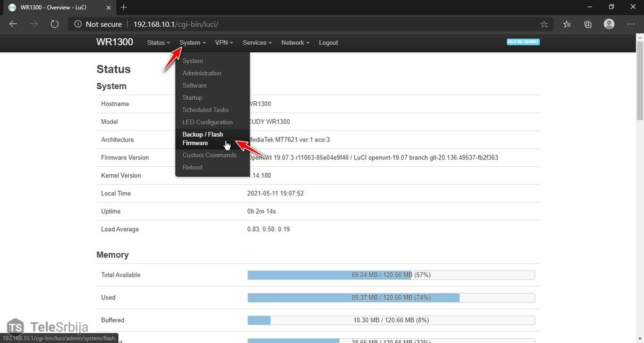Open the Collections icon
Image resolution: width=644 pixels, height=343 pixels.
(x=588, y=25)
